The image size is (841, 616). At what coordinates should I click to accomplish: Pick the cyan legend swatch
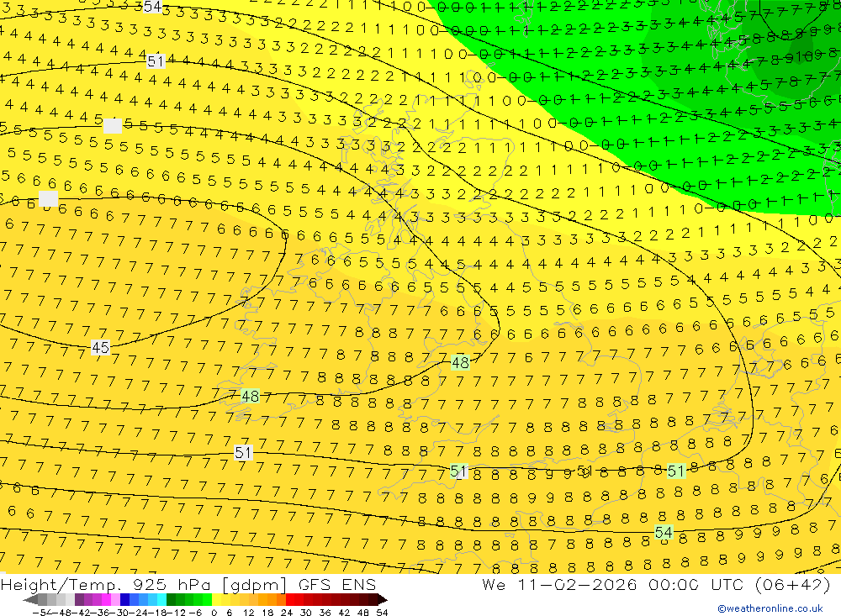[x=161, y=600]
